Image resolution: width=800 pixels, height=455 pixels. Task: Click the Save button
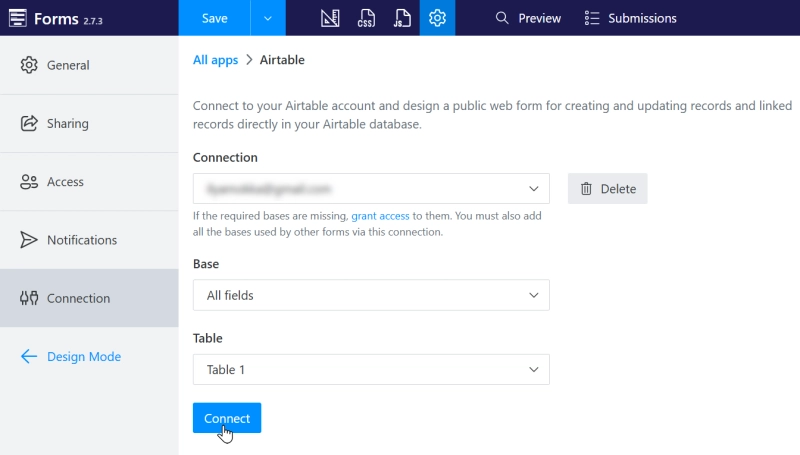tap(214, 18)
